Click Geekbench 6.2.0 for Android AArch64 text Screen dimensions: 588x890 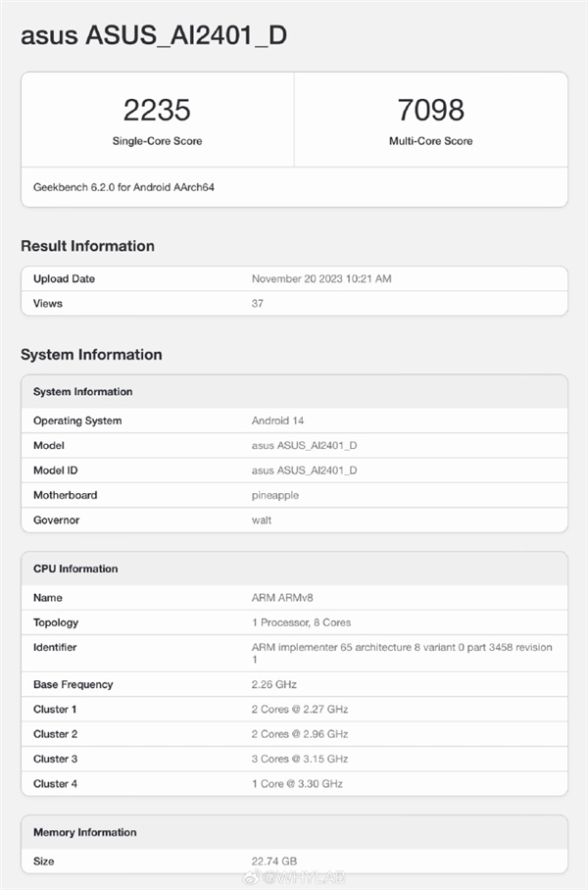point(123,186)
